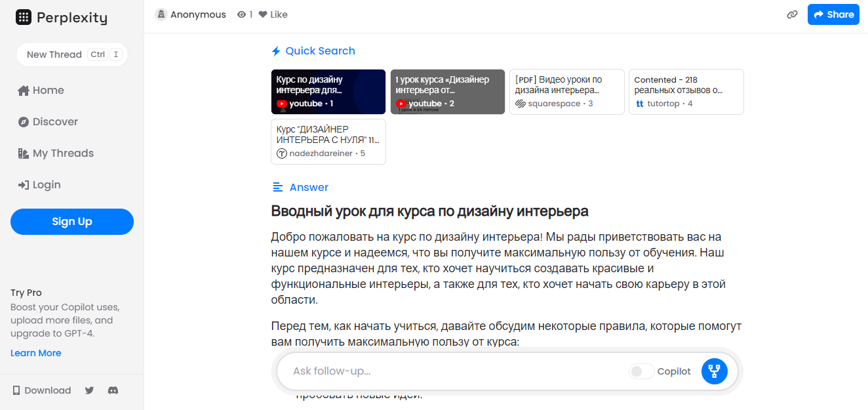Screen dimensions: 868x410
Task: Expand the youtube source card numbered 1
Action: [328, 92]
